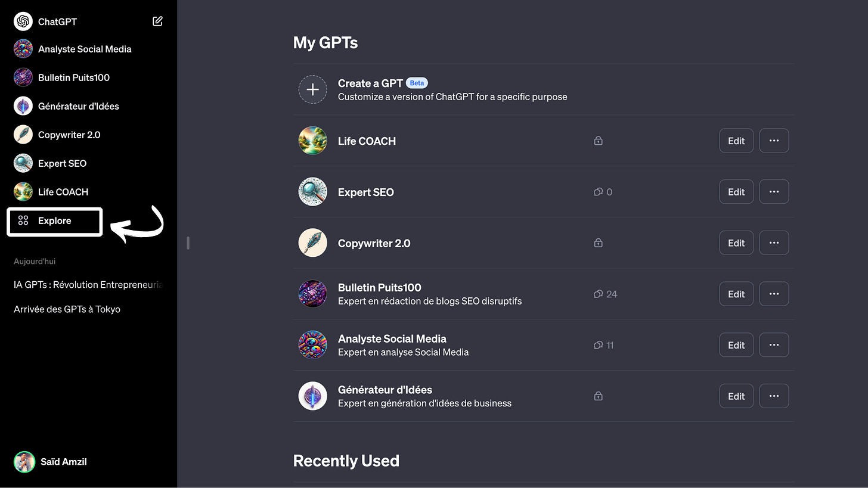The width and height of the screenshot is (868, 488).
Task: Open more options for Expert SEO
Action: pyautogui.click(x=774, y=192)
